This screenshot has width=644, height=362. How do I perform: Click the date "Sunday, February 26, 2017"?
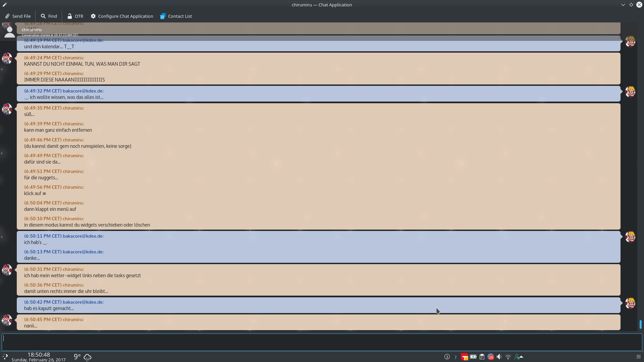click(x=39, y=360)
